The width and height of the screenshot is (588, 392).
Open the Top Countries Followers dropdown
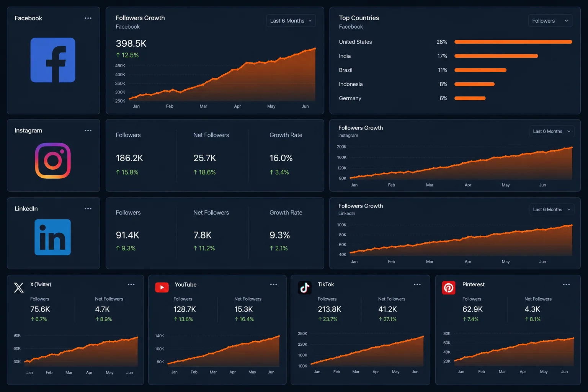coord(550,21)
